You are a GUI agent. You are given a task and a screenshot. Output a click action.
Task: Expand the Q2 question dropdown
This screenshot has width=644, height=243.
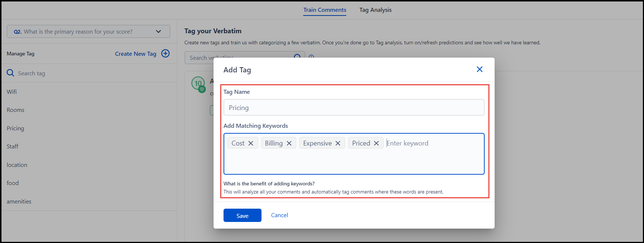158,31
